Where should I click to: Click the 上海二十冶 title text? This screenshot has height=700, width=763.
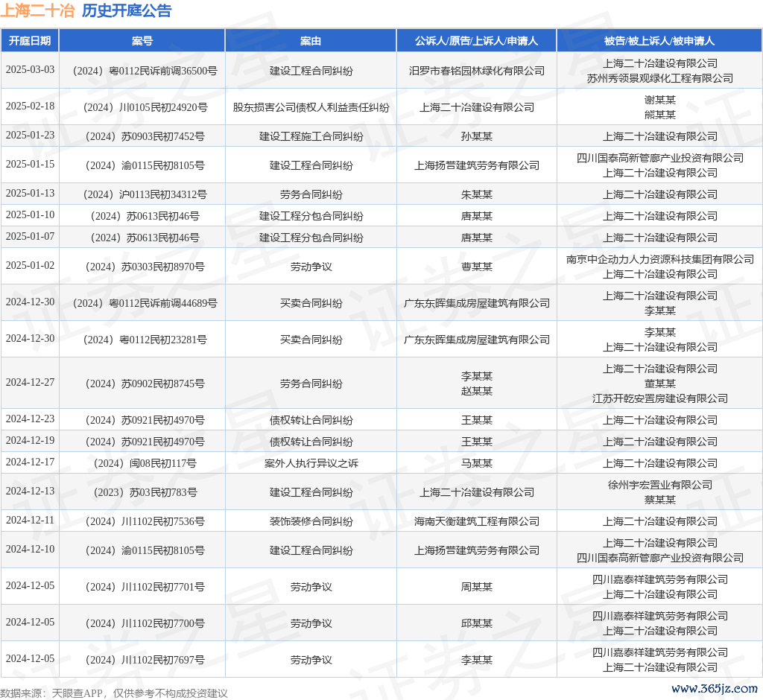(37, 10)
